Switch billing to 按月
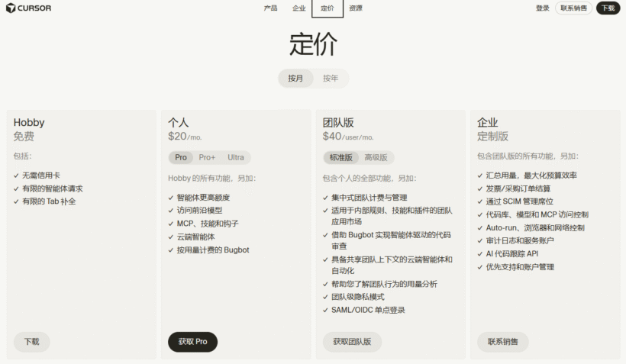Screen dimensions: 626x364 (x=295, y=79)
